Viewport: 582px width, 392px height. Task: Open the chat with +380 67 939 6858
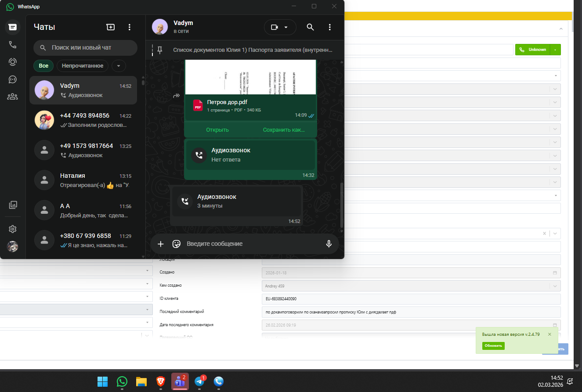pyautogui.click(x=83, y=241)
